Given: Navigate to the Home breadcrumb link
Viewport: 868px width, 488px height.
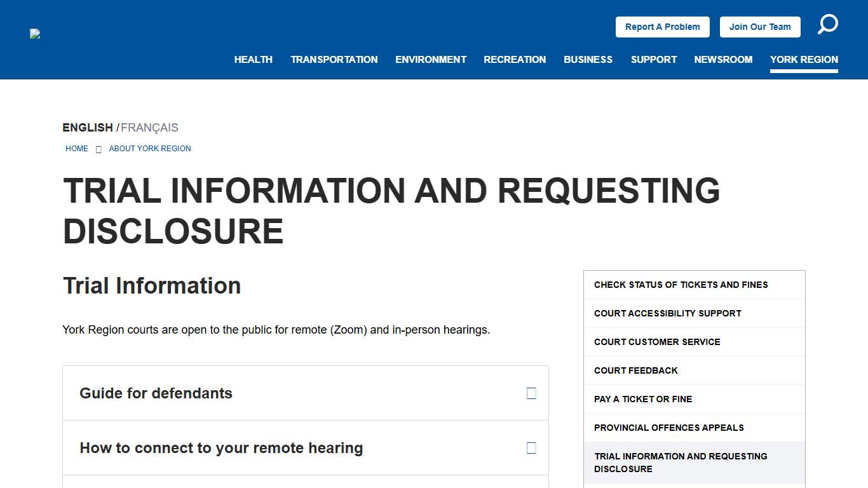Looking at the screenshot, I should pos(77,149).
